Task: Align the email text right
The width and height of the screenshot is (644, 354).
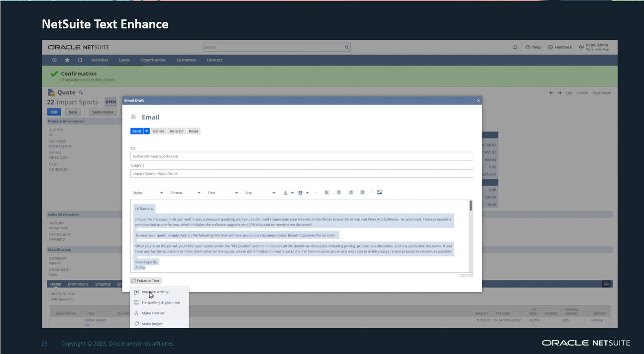Action: [x=351, y=192]
